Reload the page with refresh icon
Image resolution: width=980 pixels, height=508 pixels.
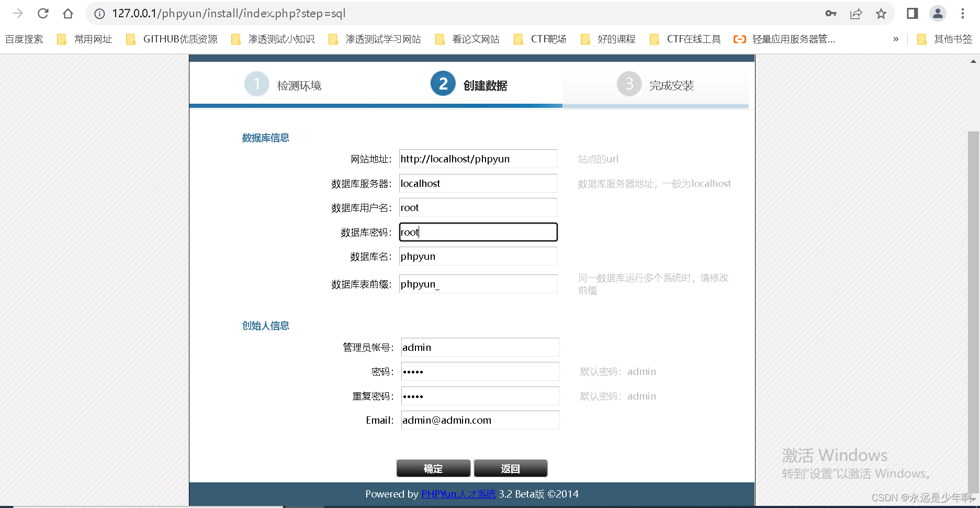point(43,14)
